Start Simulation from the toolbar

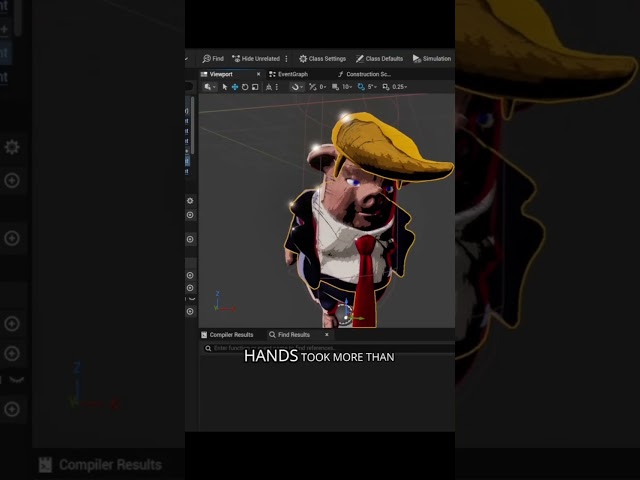[432, 59]
